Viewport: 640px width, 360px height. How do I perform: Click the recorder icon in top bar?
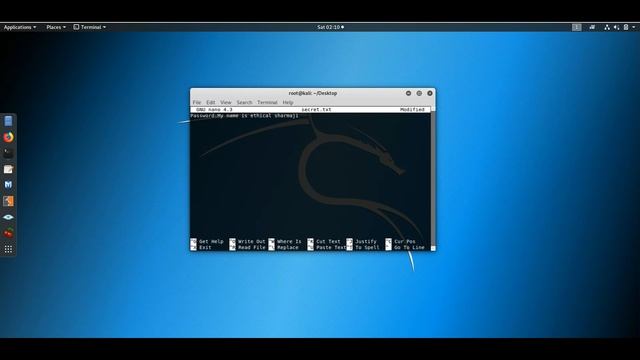coord(592,27)
